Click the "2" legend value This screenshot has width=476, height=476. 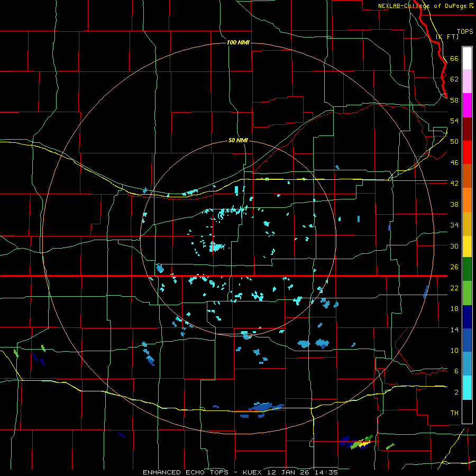[x=456, y=392]
